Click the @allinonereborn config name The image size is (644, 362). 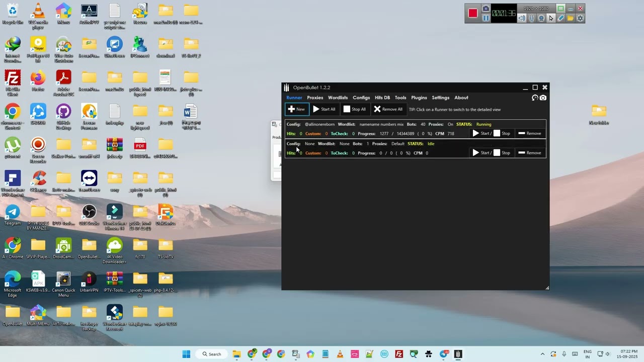click(x=319, y=124)
